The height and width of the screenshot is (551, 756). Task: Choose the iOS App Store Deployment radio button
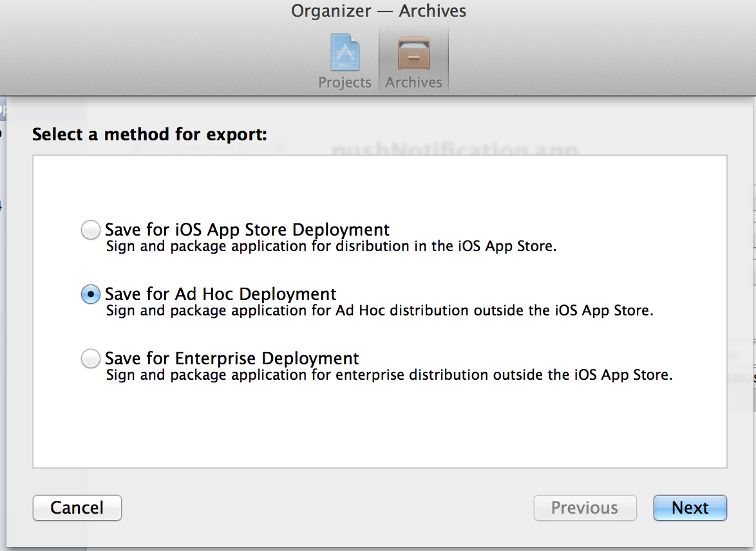(x=91, y=230)
